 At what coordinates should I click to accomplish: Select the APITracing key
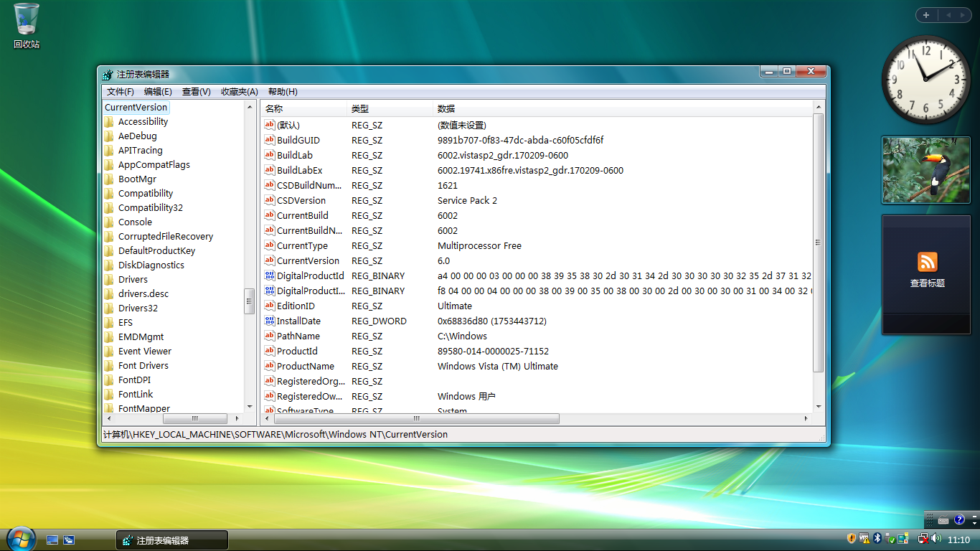(x=140, y=150)
